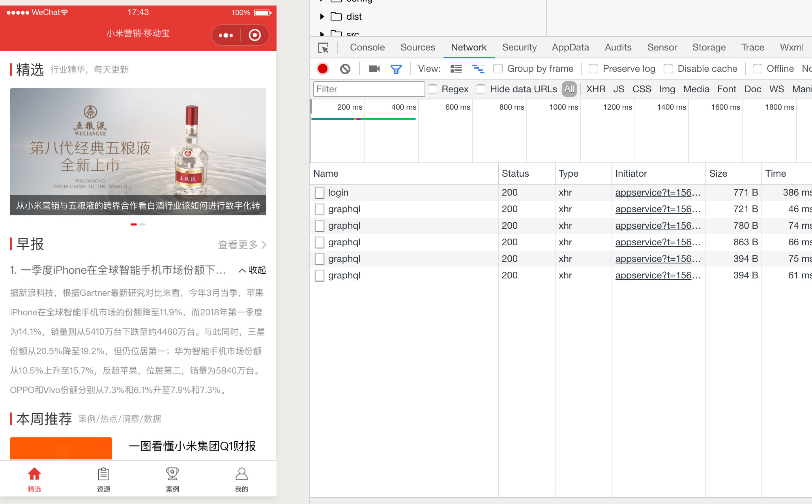Toggle Offline checkbox
The image size is (812, 504).
758,69
